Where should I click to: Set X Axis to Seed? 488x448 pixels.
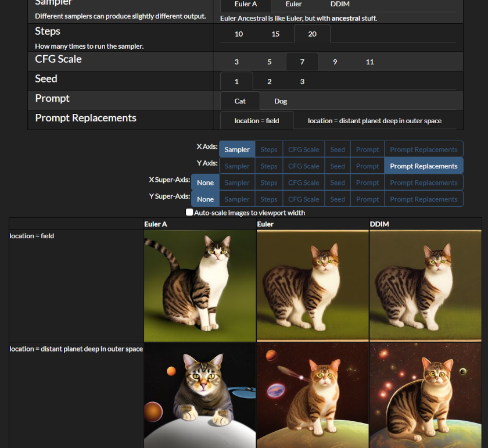[338, 149]
